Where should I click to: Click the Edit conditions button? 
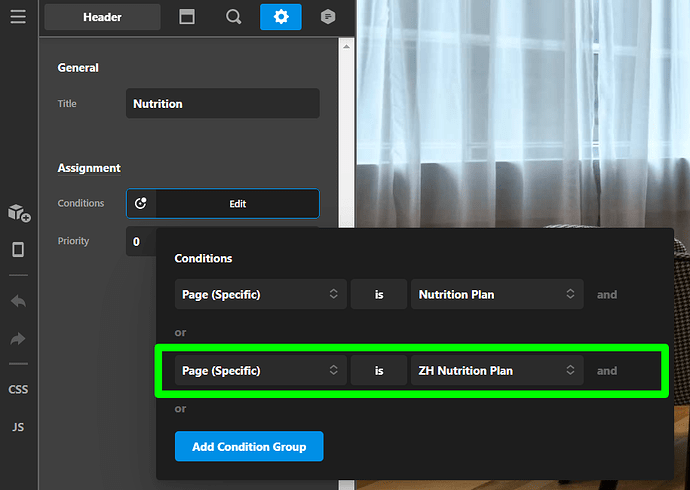coord(223,204)
